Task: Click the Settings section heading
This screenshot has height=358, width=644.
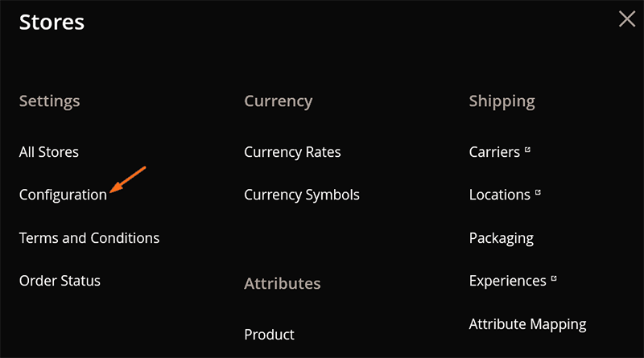Action: point(49,101)
